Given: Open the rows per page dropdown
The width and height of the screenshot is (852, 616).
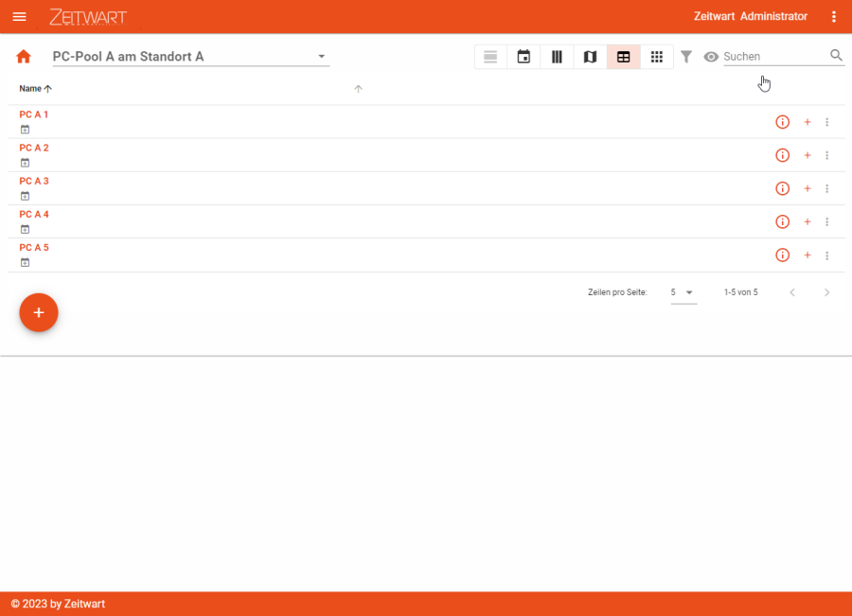Looking at the screenshot, I should point(683,292).
